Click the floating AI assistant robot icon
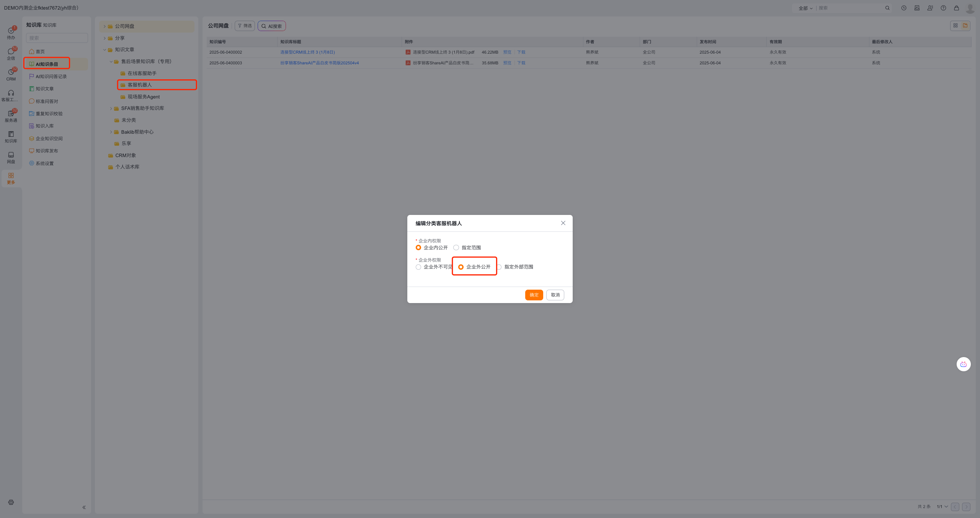 click(x=963, y=364)
